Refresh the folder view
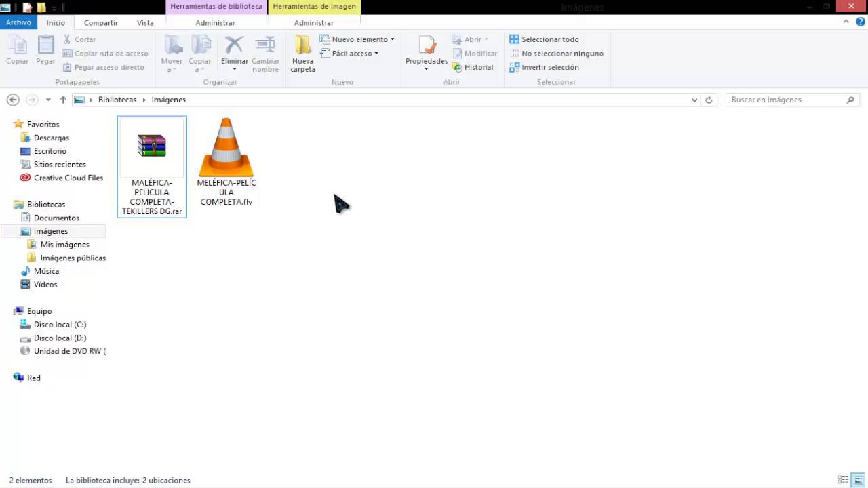The image size is (868, 488). [x=709, y=100]
